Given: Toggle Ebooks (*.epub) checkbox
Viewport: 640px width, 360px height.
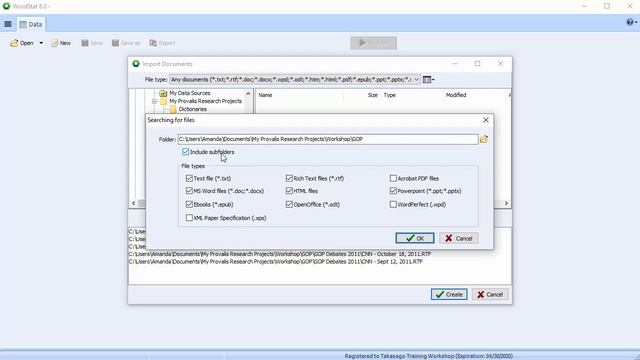Looking at the screenshot, I should pyautogui.click(x=189, y=204).
